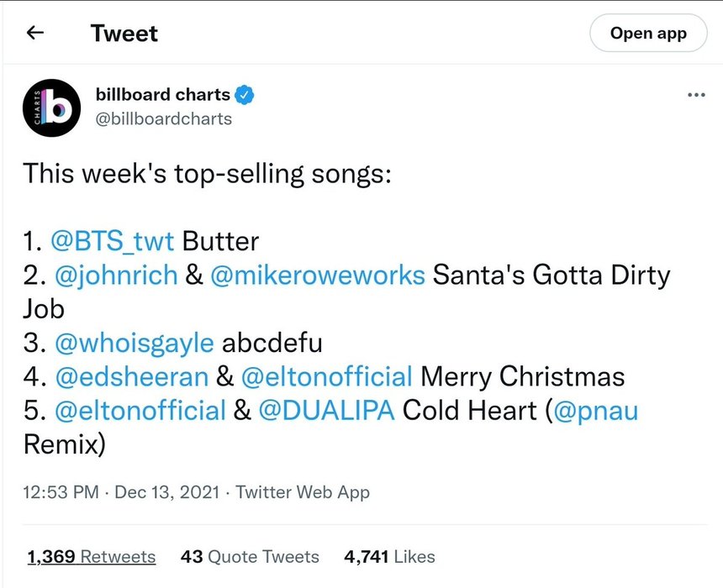Click the blue verified badge
This screenshot has height=588, width=723.
245,95
